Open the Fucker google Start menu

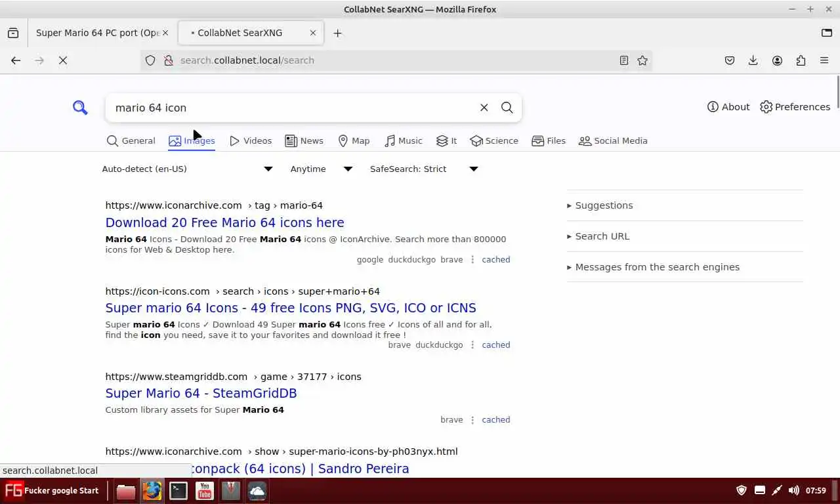52,490
